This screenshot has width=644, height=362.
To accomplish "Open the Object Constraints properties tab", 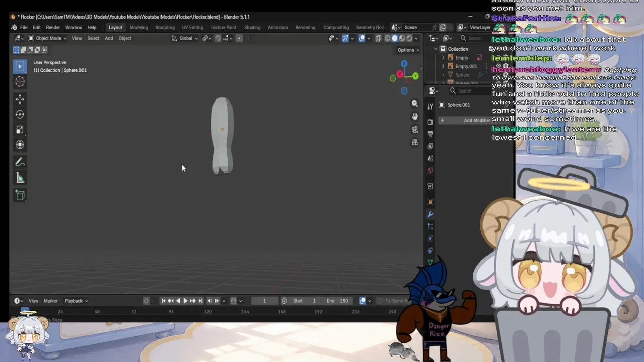I will point(430,251).
